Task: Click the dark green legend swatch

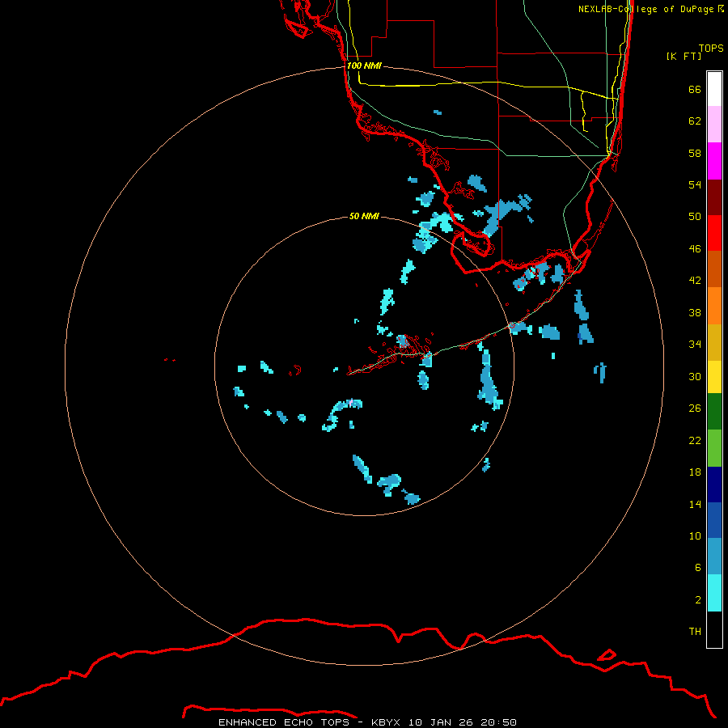Action: click(714, 412)
